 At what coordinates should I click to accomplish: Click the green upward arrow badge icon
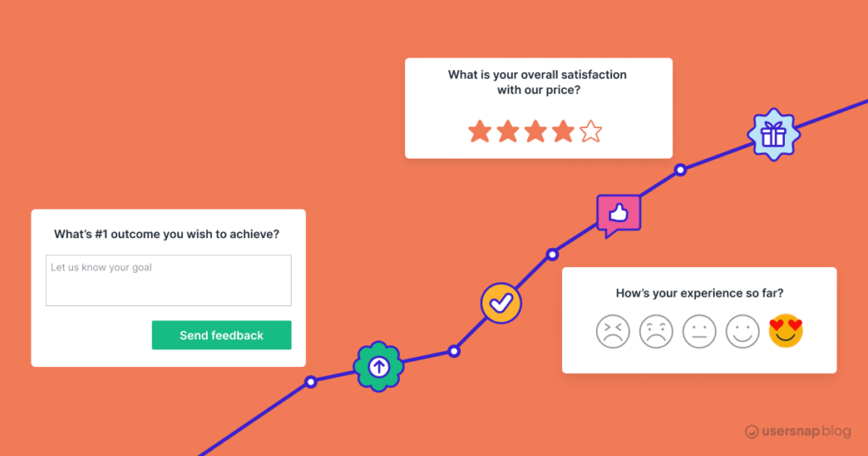click(378, 367)
